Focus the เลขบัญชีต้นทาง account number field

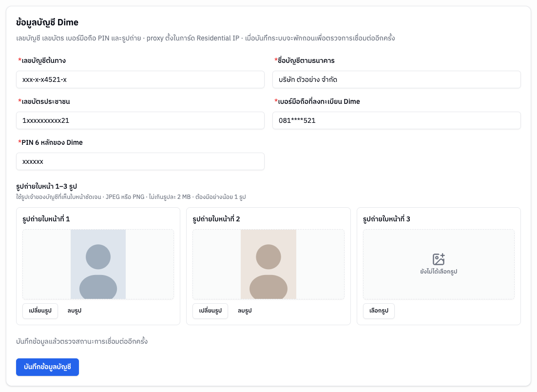tap(140, 79)
